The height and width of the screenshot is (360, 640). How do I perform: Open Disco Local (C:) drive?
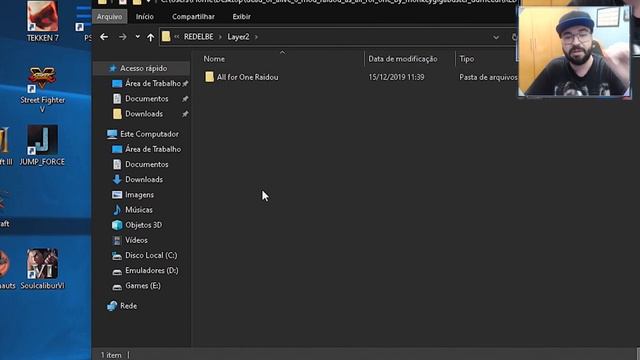tap(151, 255)
